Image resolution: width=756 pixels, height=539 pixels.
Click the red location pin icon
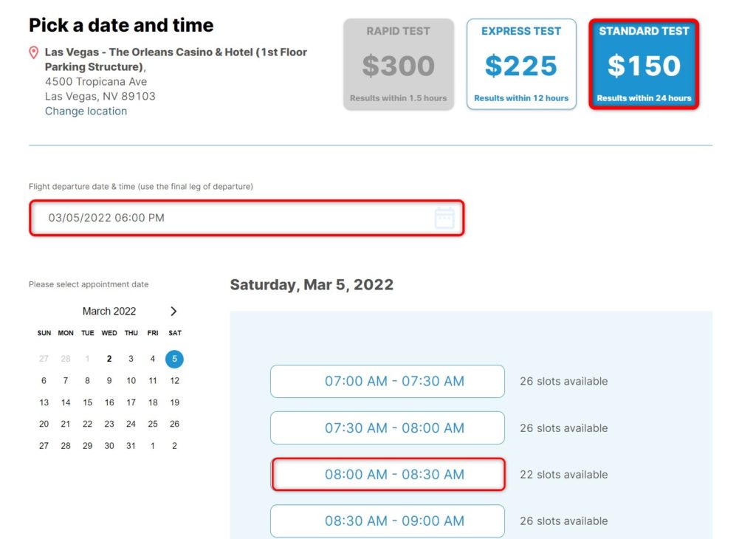pos(33,52)
